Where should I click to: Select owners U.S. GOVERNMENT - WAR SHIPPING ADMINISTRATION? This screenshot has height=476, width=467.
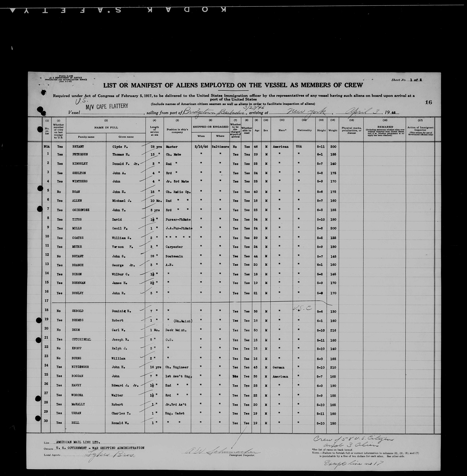100,448
